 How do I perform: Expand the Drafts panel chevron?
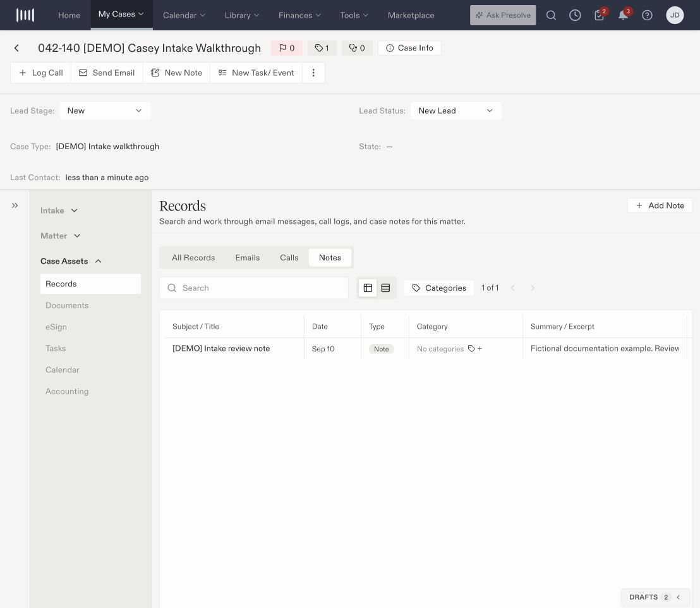coord(678,597)
